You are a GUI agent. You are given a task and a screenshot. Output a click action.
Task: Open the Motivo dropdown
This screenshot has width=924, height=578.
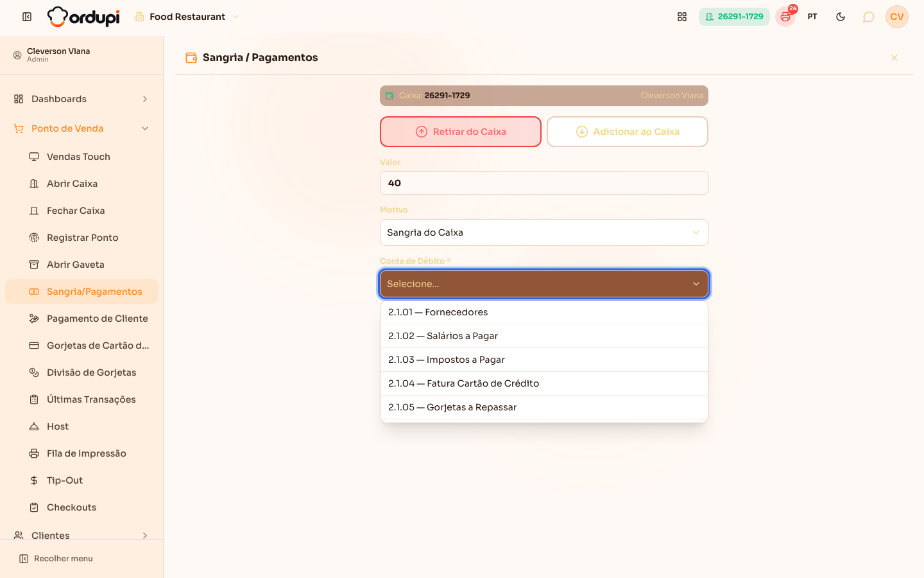pos(544,232)
